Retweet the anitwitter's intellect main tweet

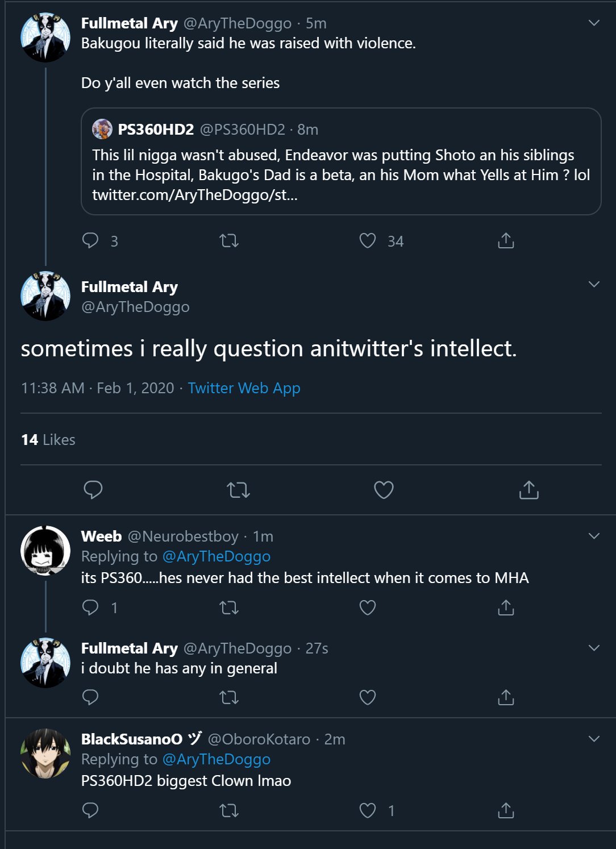[238, 489]
